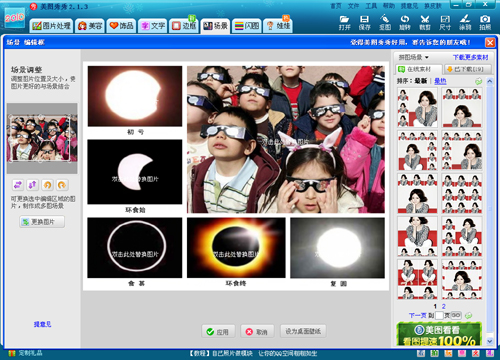The image size is (500, 360).
Task: Click the 保存 (Save) disk icon
Action: [364, 23]
